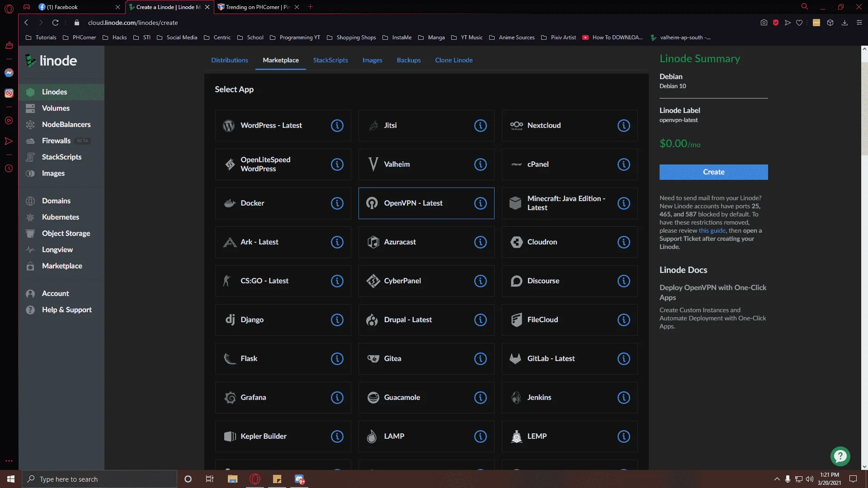Viewport: 868px width, 488px height.
Task: Switch to the Distributions tab
Action: coord(230,60)
